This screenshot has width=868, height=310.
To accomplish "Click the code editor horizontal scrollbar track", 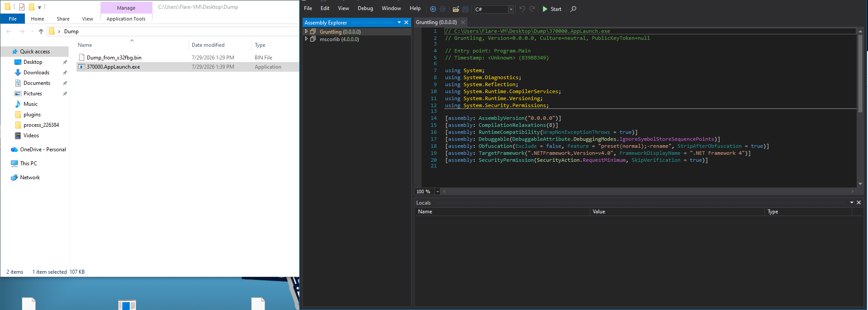I will click(x=649, y=192).
